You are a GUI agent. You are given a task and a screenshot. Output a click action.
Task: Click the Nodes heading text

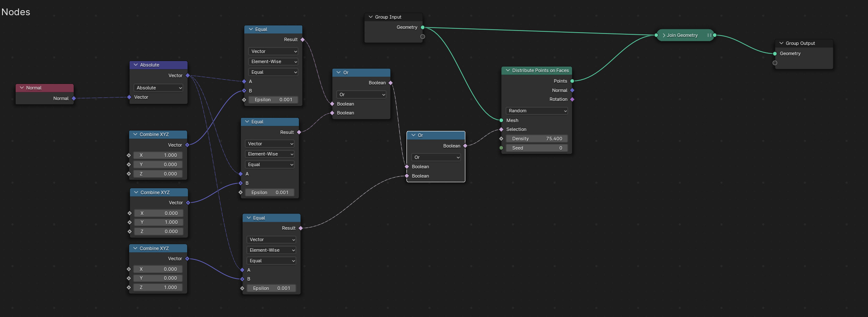coord(16,12)
